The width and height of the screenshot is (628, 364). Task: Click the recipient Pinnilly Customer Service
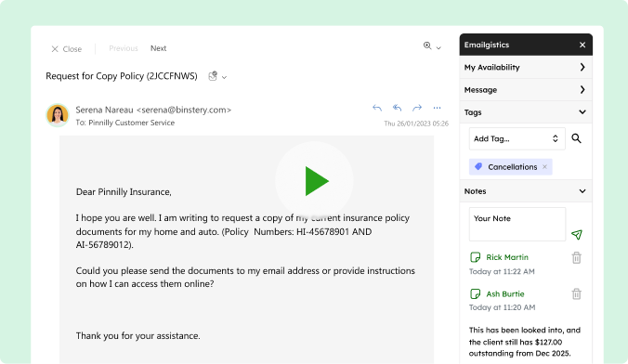[131, 123]
